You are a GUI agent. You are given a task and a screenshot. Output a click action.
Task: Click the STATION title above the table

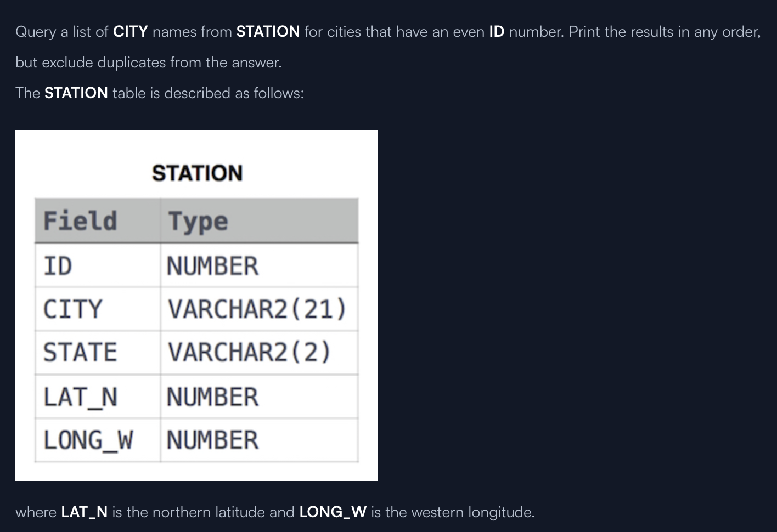click(x=197, y=173)
